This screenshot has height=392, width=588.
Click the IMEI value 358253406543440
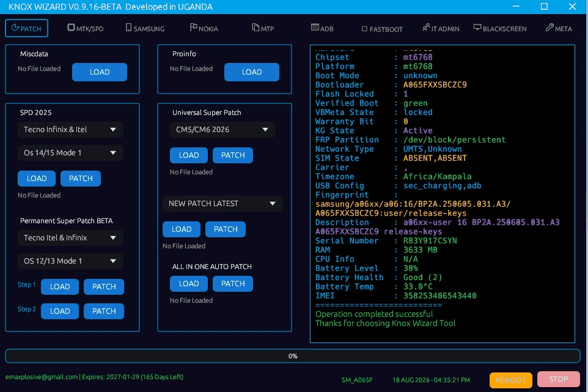click(x=439, y=295)
